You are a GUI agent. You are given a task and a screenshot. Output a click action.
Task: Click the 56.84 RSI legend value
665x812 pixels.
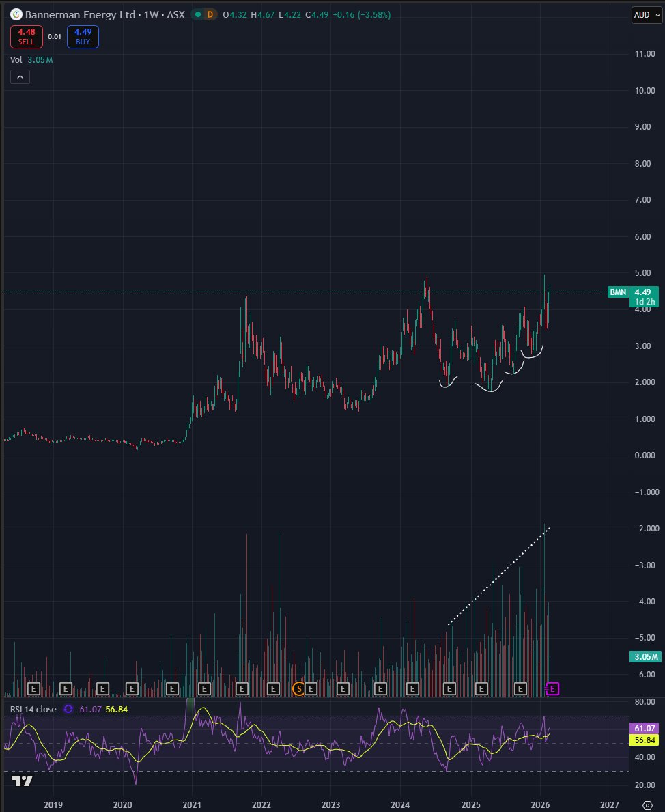117,710
